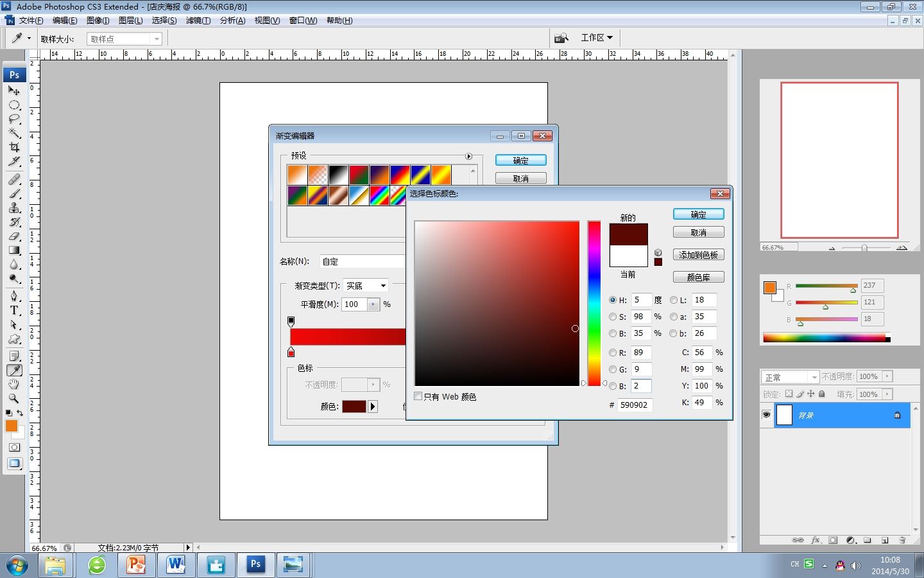Select the Zoom tool

pos(14,399)
